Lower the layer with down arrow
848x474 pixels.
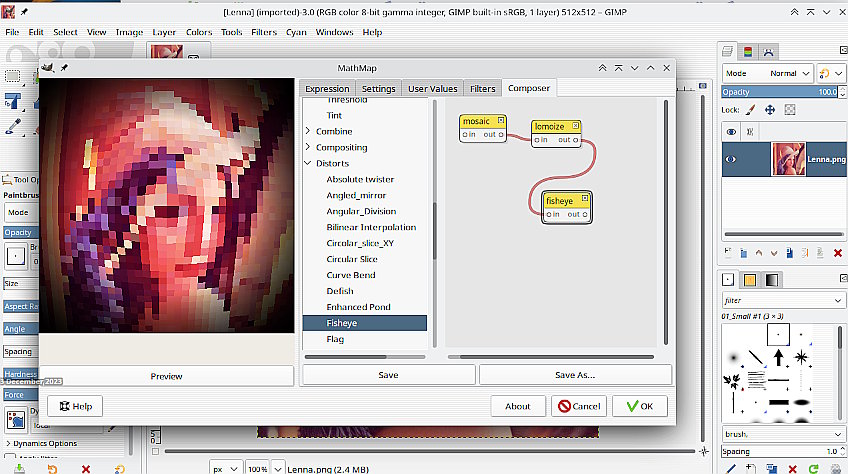(x=774, y=253)
